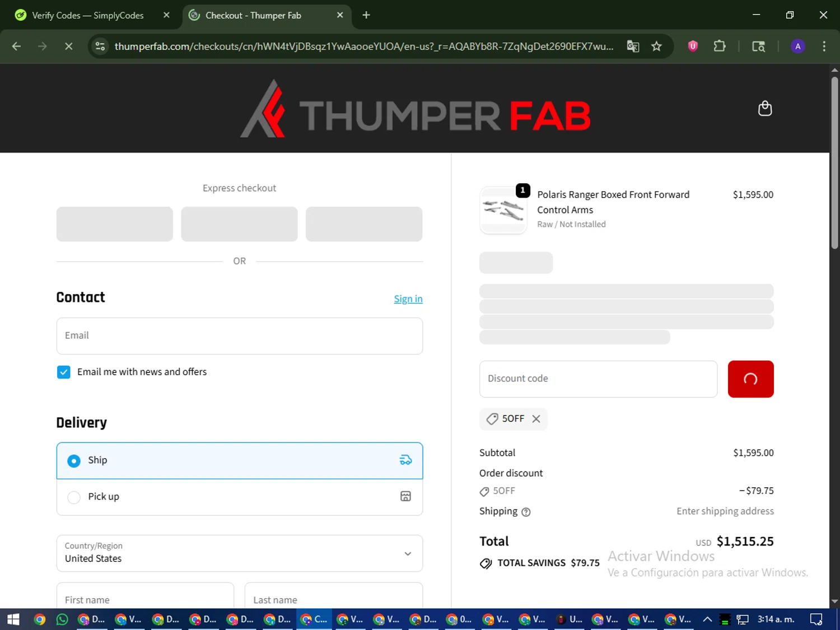Remove the 5OFF discount code tag
The width and height of the screenshot is (840, 630).
tap(536, 419)
